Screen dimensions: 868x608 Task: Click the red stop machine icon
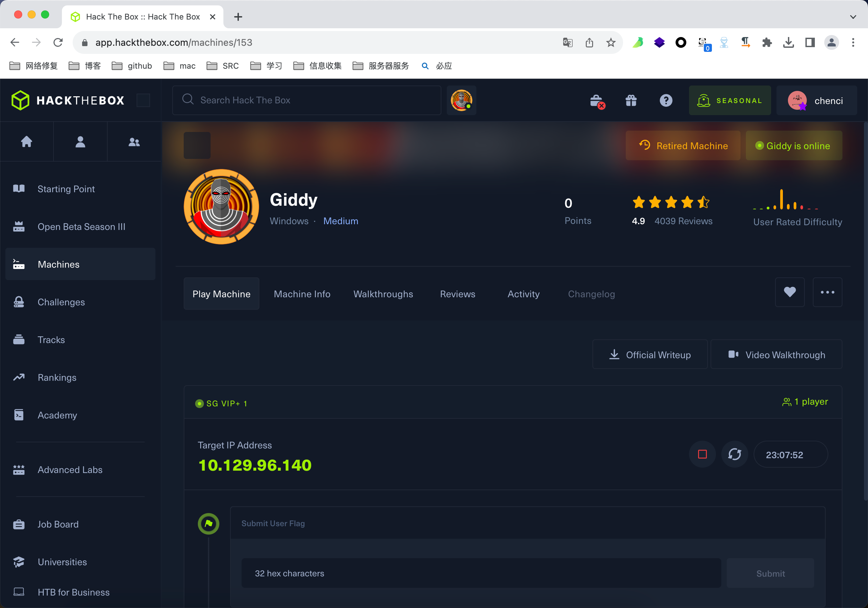[x=702, y=454]
